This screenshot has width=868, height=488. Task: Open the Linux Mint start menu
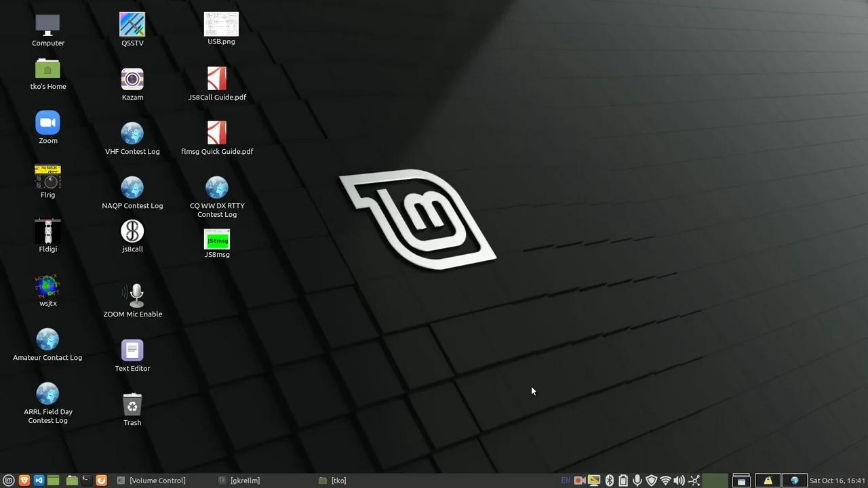pyautogui.click(x=9, y=481)
